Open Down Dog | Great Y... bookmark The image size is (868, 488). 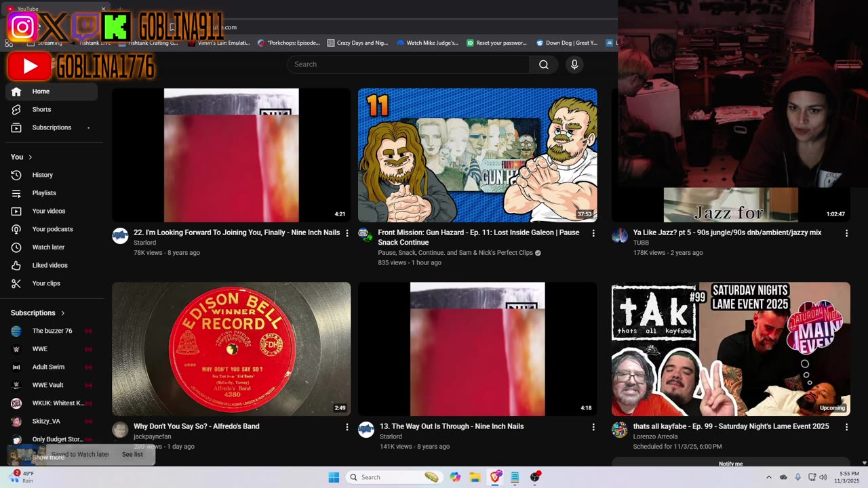click(x=567, y=43)
